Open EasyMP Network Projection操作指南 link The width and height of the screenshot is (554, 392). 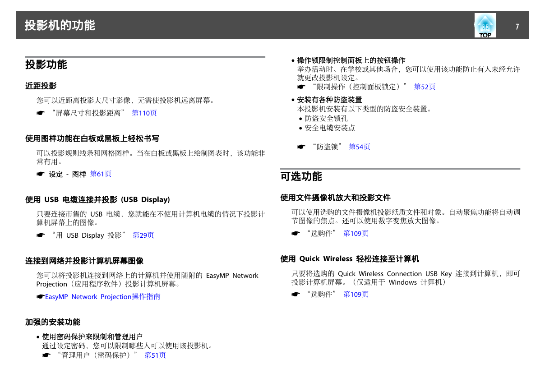(x=103, y=297)
